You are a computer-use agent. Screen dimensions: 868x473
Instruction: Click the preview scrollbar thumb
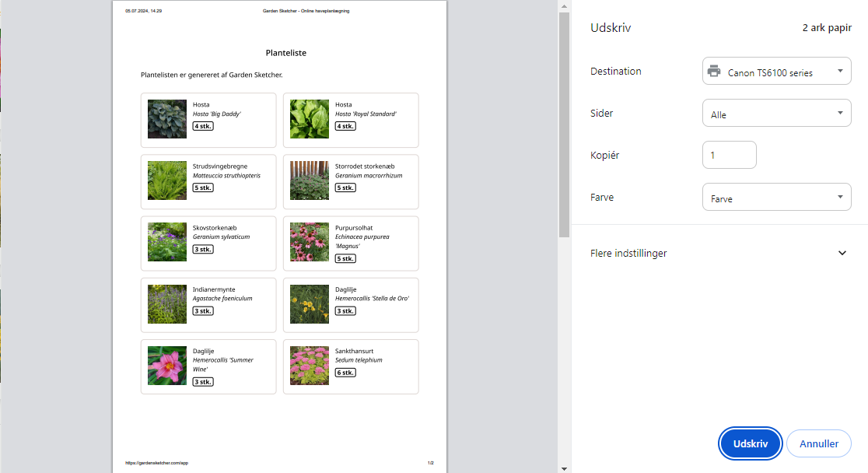564,124
